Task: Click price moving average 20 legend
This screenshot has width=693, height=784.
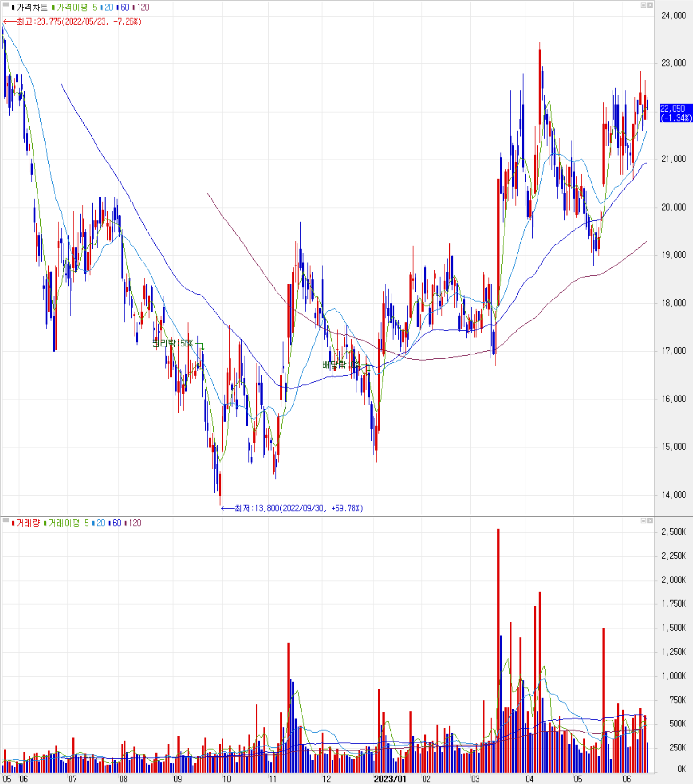Action: click(106, 8)
